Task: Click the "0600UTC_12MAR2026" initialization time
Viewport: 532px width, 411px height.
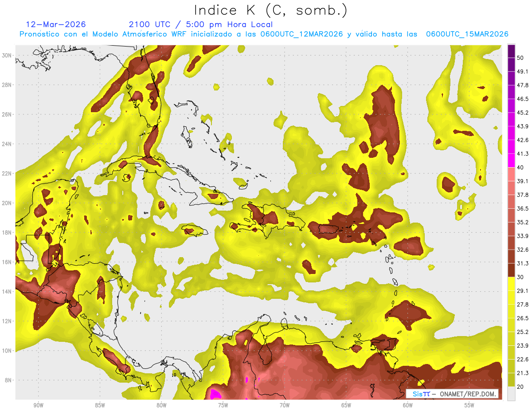Action: click(x=301, y=34)
